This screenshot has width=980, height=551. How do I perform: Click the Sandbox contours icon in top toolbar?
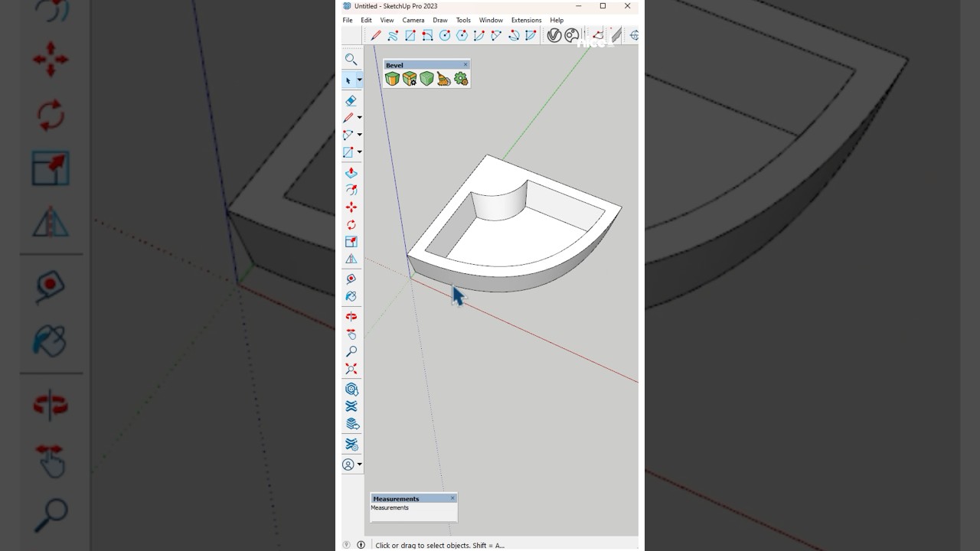[598, 35]
